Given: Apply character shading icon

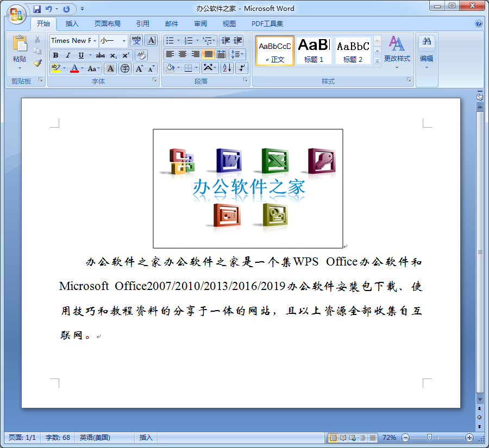Looking at the screenshot, I should coord(110,68).
